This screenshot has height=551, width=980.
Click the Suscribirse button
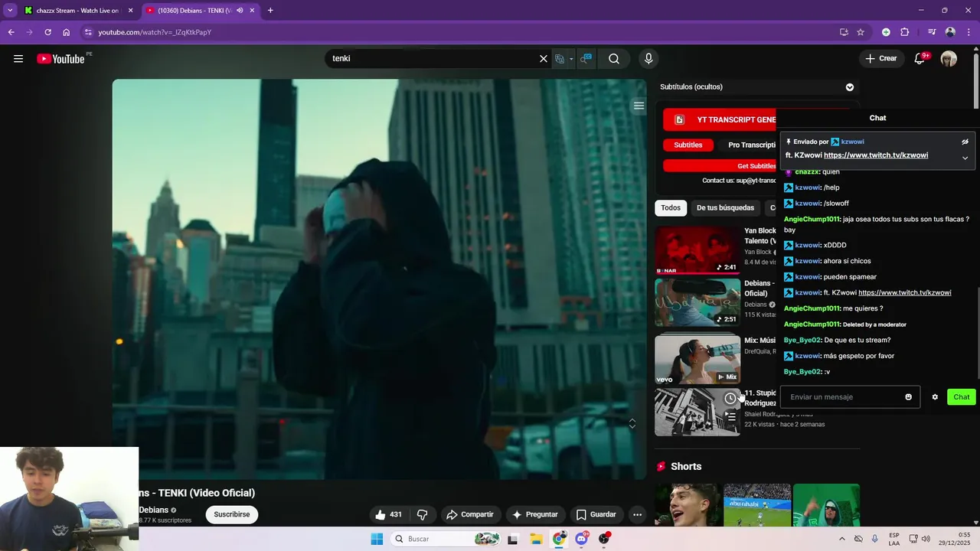[x=232, y=514]
